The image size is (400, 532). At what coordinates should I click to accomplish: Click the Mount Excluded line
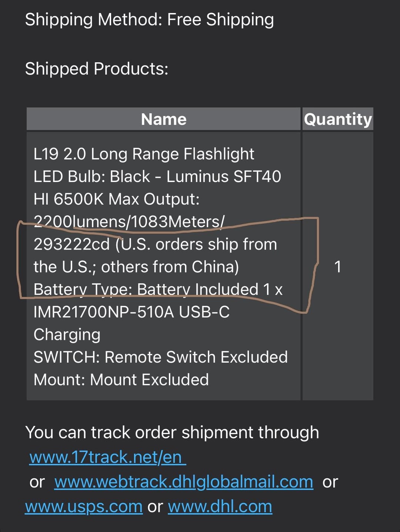(121, 380)
